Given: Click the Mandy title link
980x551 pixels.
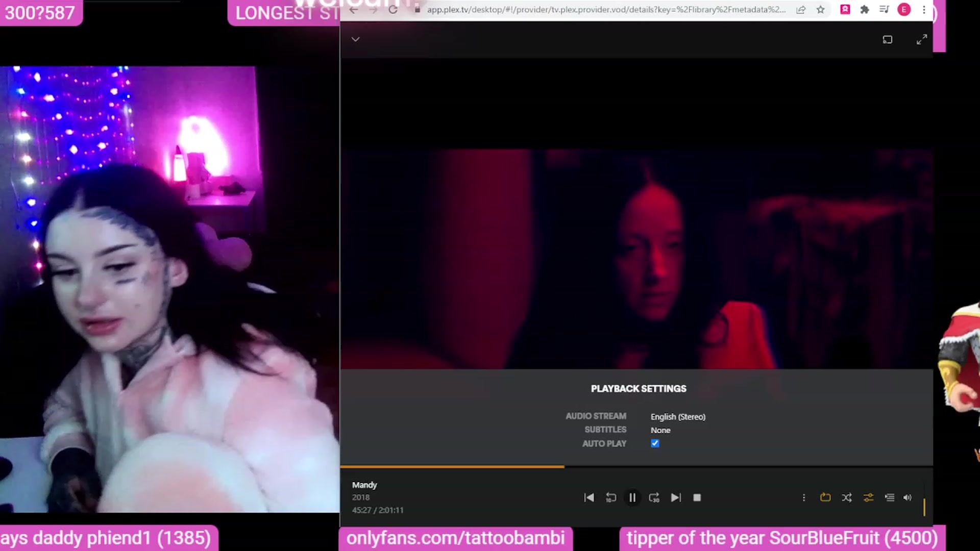Looking at the screenshot, I should click(x=364, y=485).
